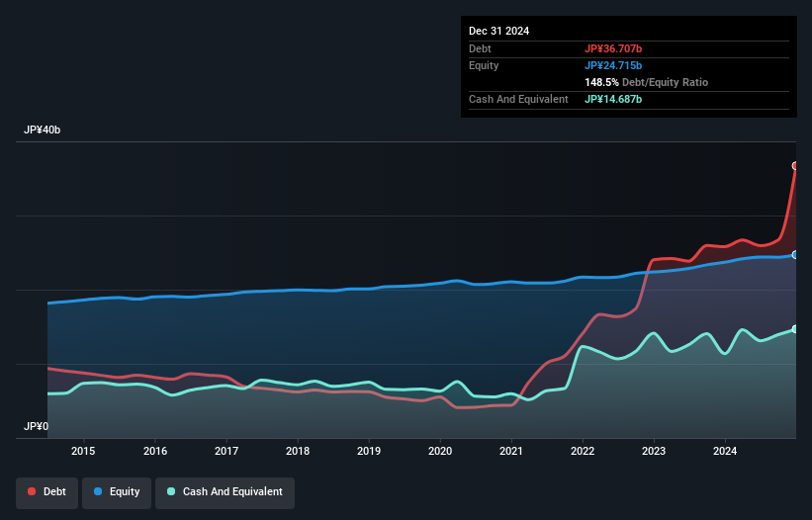Toggle the Debt series legend button
812x520 pixels.
click(x=46, y=492)
